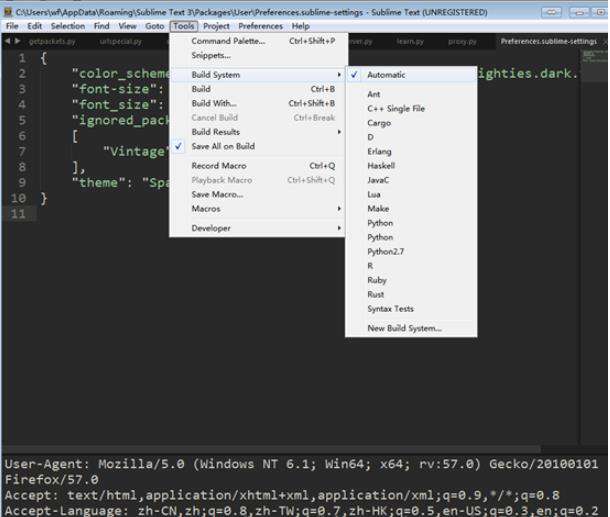Click the User-Agent line in output panel

[301, 464]
